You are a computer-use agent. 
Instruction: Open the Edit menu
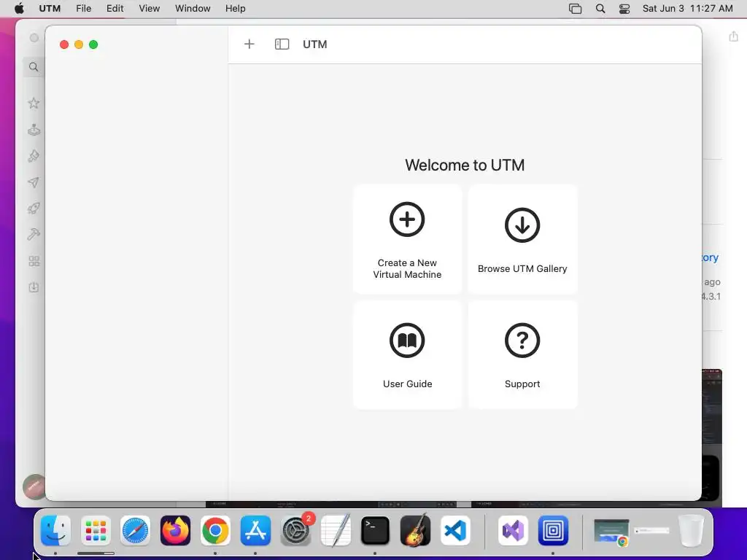[x=115, y=9]
